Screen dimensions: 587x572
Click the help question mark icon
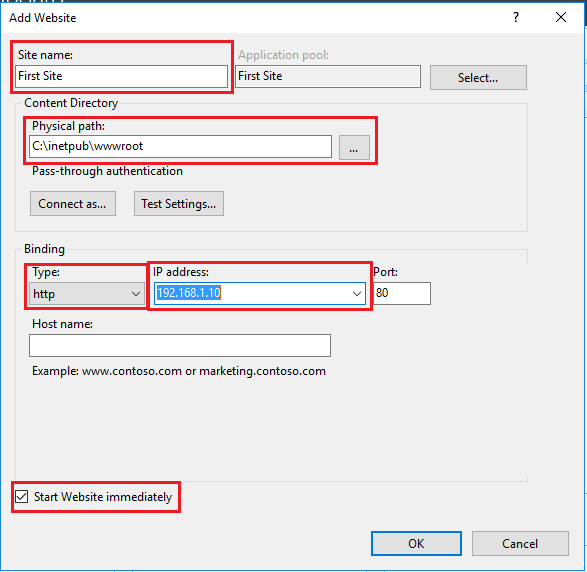[x=516, y=17]
